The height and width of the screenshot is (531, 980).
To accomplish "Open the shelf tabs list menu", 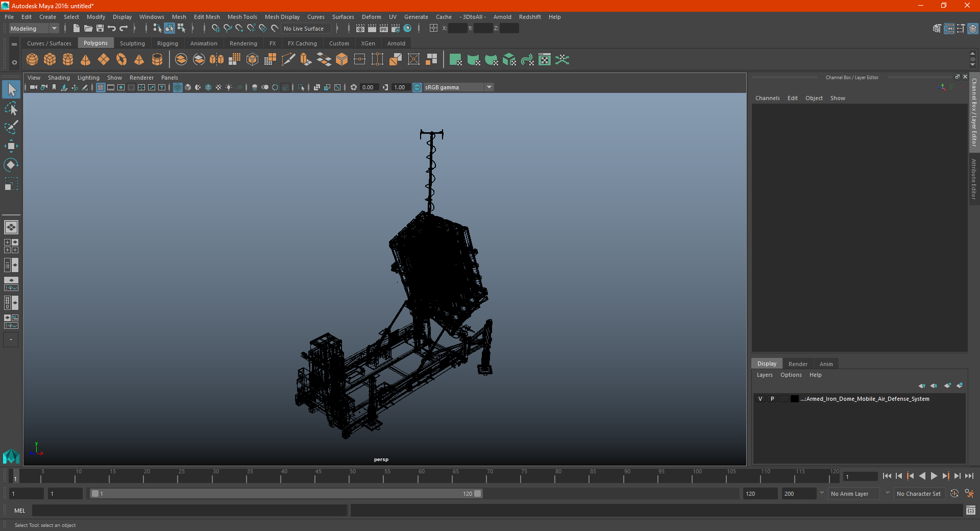I will pos(14,44).
